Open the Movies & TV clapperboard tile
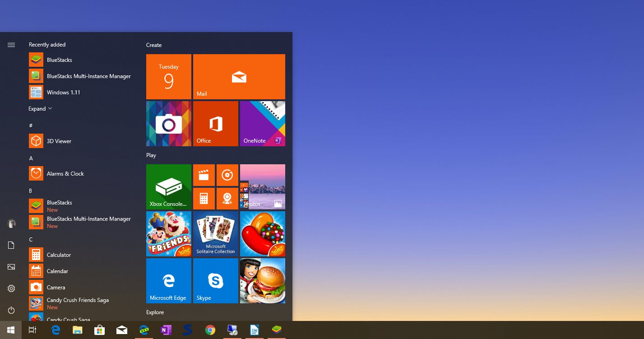The height and width of the screenshot is (339, 644). [204, 175]
